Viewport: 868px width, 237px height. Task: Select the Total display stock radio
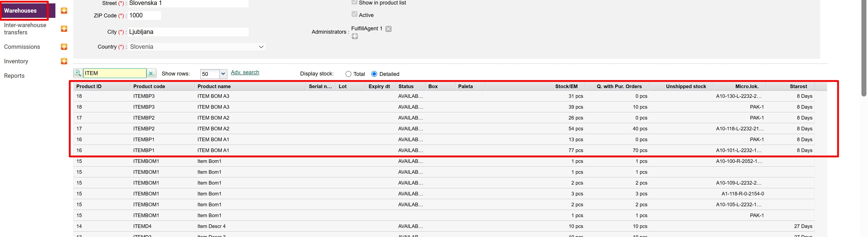click(348, 74)
